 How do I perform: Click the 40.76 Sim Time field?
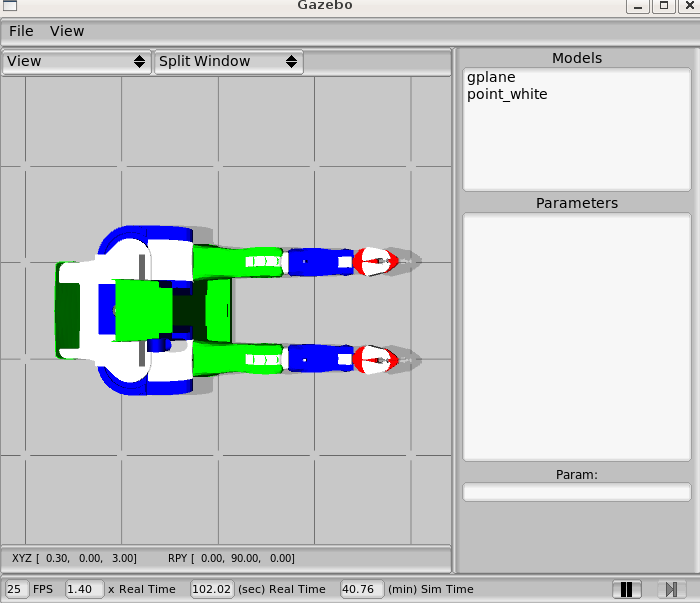(361, 589)
